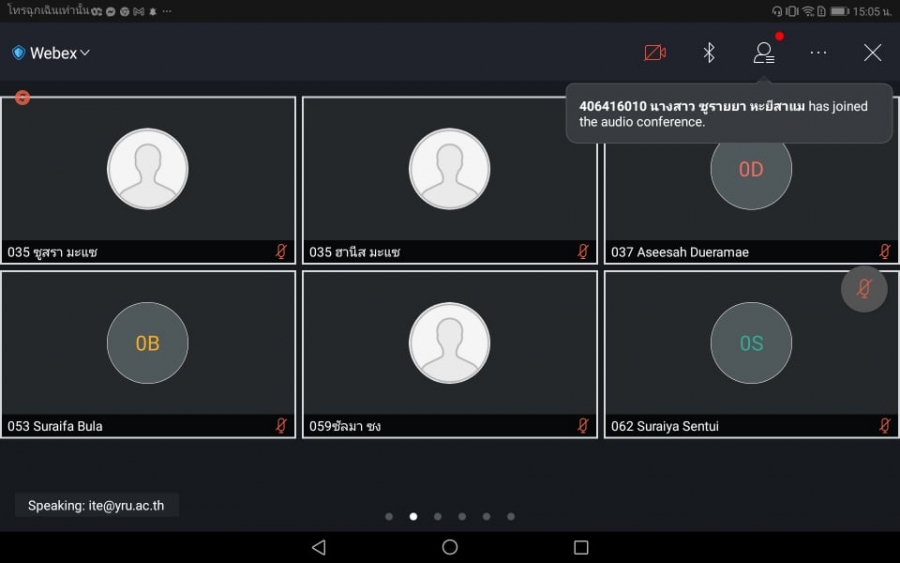
Task: Tap the red lock indicator icon
Action: point(22,97)
